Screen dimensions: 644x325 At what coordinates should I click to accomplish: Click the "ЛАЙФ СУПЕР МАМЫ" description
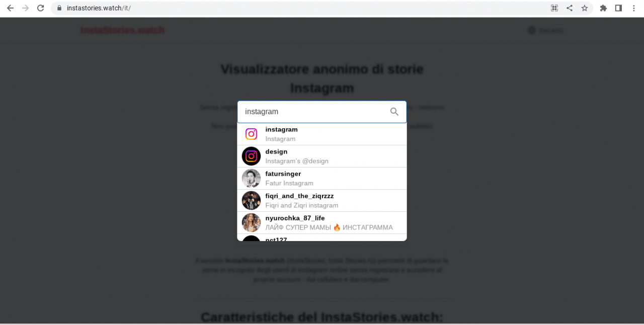click(329, 227)
